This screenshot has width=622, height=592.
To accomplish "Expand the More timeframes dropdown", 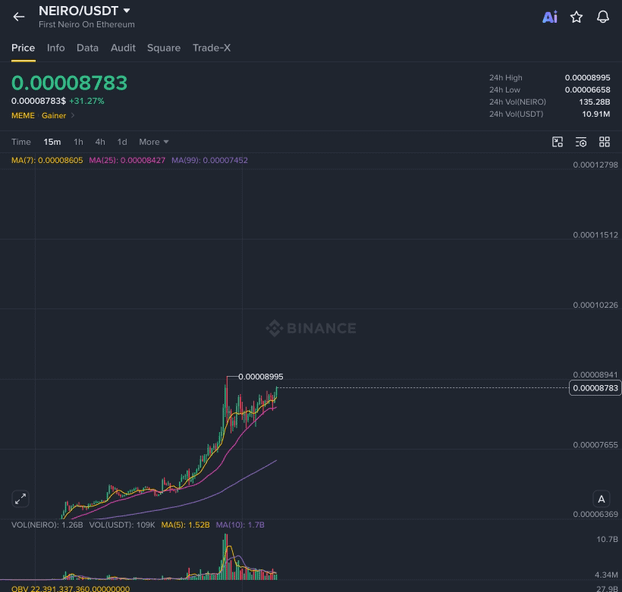I will pos(154,142).
